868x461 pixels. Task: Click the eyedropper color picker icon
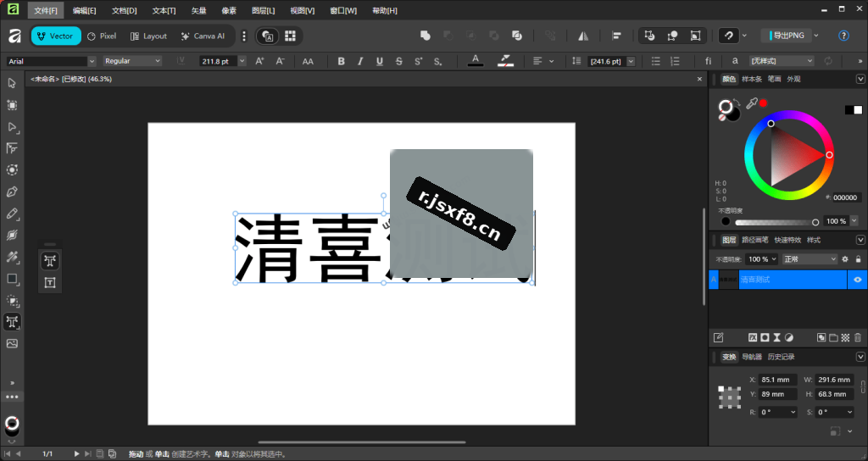pos(751,103)
